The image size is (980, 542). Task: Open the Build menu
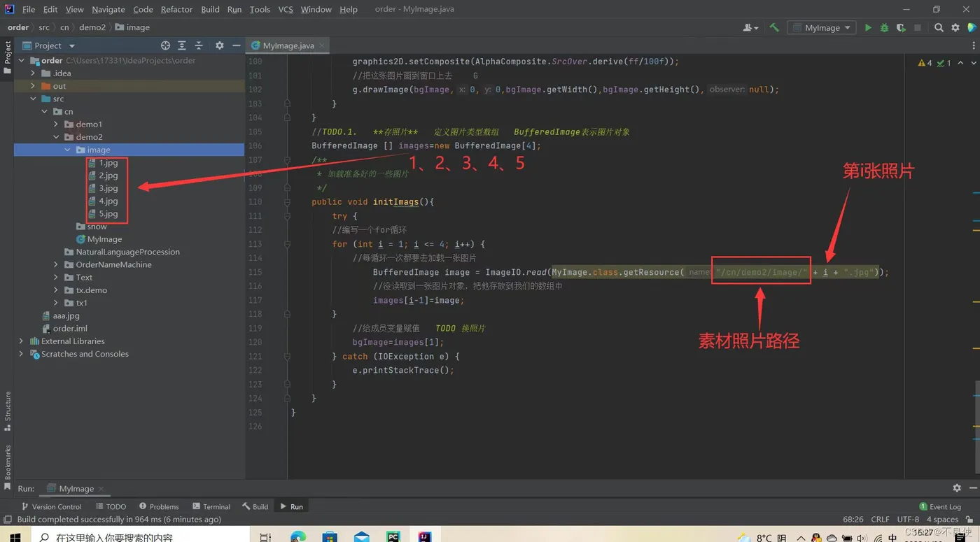pyautogui.click(x=210, y=9)
